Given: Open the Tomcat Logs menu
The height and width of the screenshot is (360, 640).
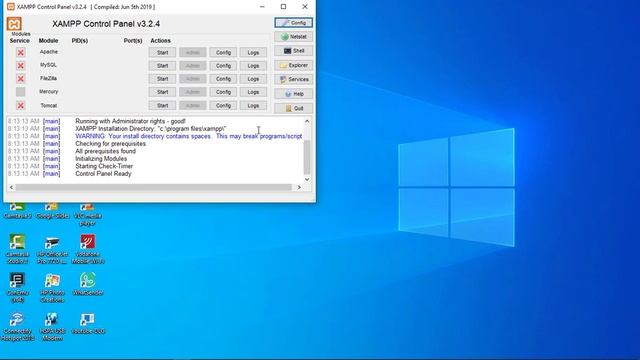Looking at the screenshot, I should pyautogui.click(x=253, y=105).
